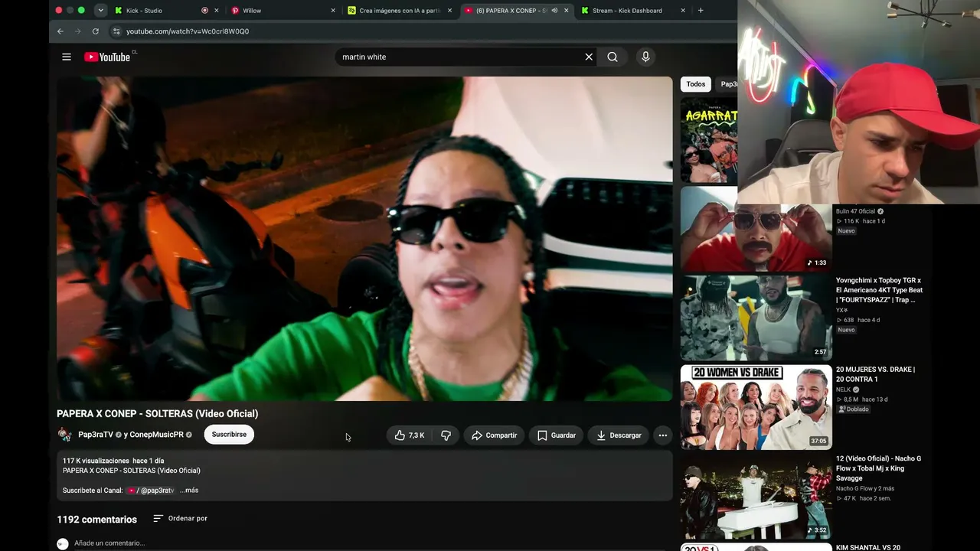Open the Pap3raTV channel avatar

click(x=65, y=435)
